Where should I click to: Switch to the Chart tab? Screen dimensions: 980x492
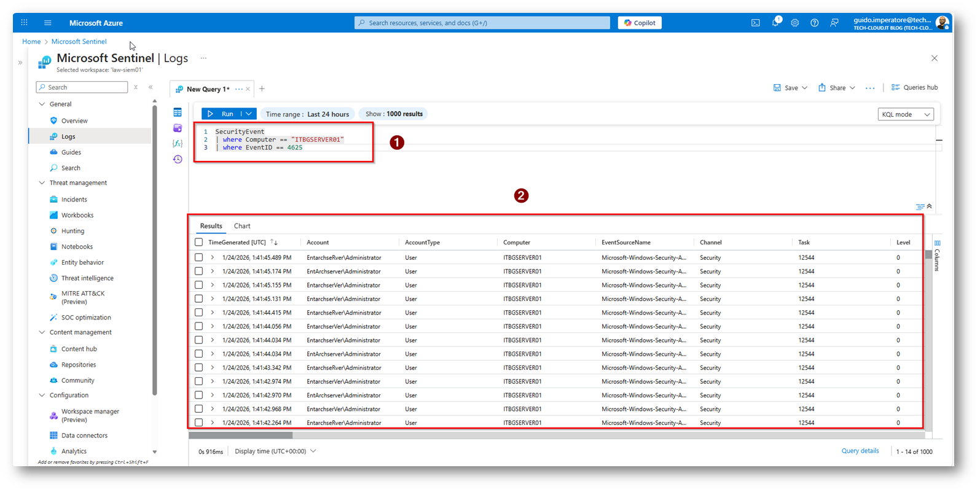(x=242, y=226)
